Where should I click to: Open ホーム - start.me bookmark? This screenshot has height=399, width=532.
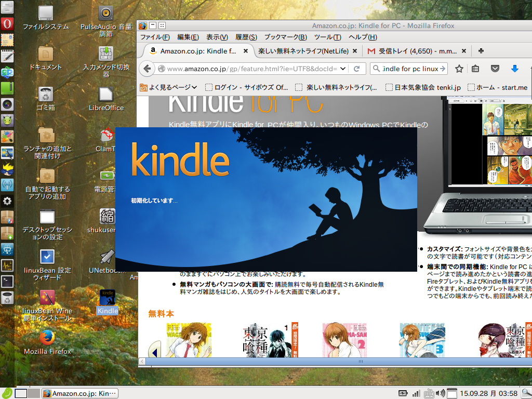click(x=497, y=87)
